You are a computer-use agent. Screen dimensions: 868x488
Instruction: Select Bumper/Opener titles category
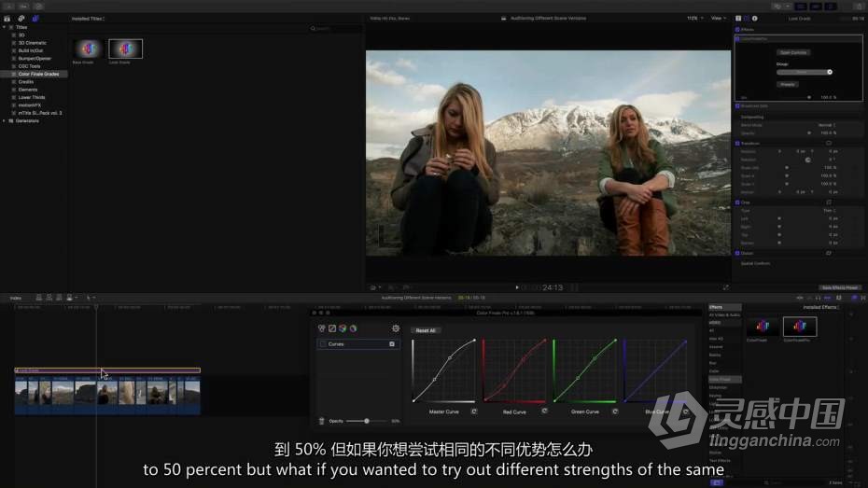coord(35,58)
